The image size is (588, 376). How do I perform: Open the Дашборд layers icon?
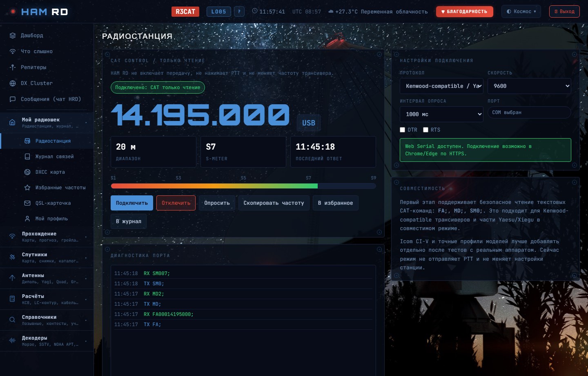[13, 36]
